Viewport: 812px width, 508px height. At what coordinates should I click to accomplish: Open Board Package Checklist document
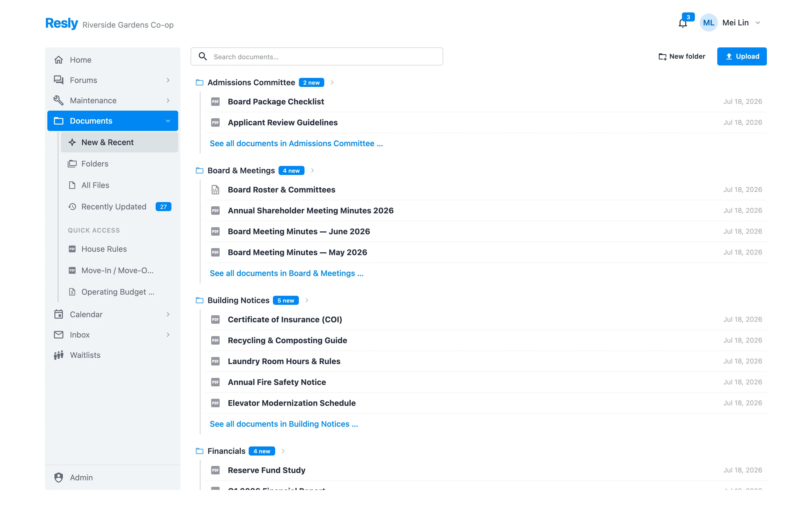pos(486,102)
